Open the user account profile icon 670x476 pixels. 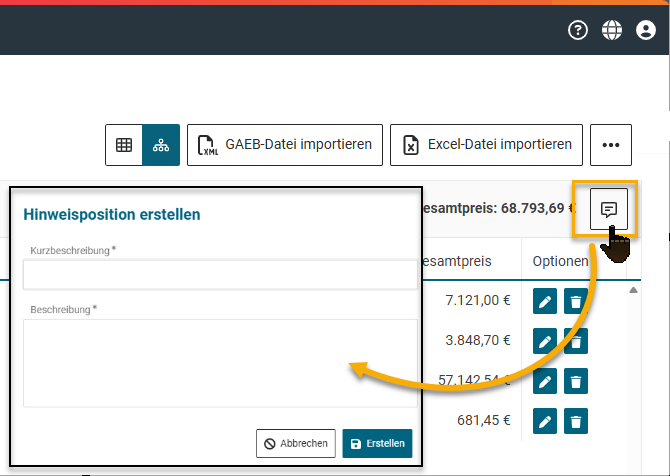(x=645, y=30)
